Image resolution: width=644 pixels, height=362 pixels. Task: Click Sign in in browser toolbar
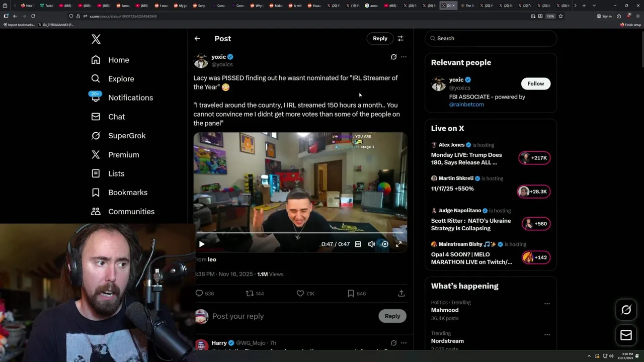(x=604, y=16)
